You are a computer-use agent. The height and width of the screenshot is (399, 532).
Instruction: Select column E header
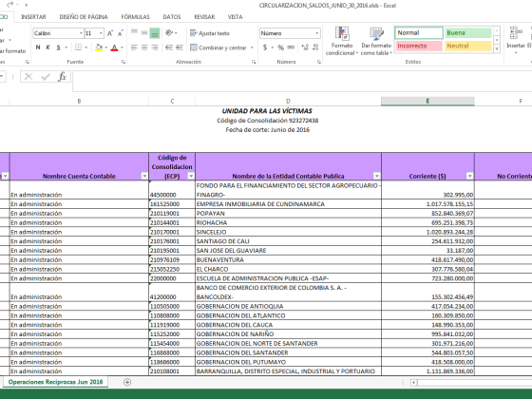coord(427,101)
